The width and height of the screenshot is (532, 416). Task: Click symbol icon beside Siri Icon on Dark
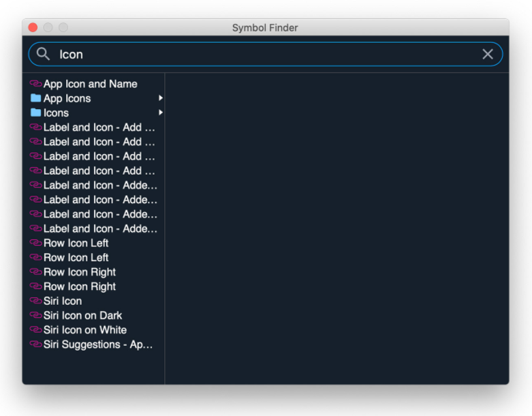pyautogui.click(x=35, y=315)
